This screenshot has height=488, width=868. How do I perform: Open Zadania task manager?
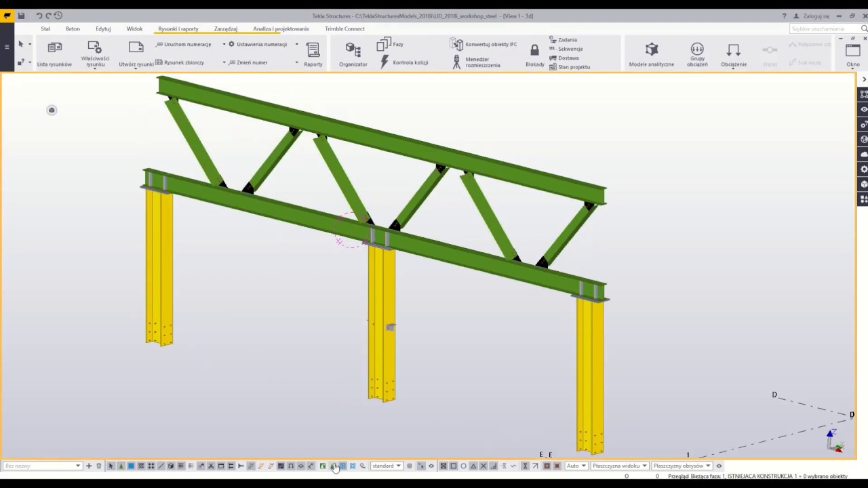coord(563,40)
